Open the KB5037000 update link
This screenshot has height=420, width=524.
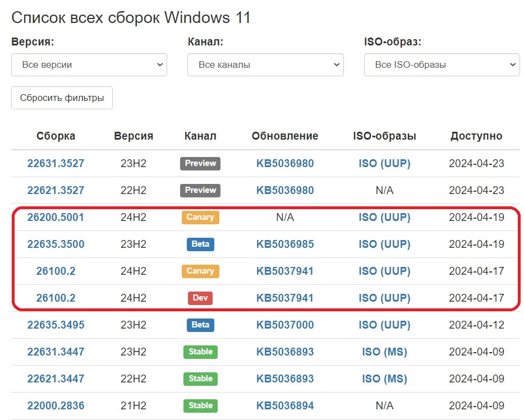click(x=285, y=325)
